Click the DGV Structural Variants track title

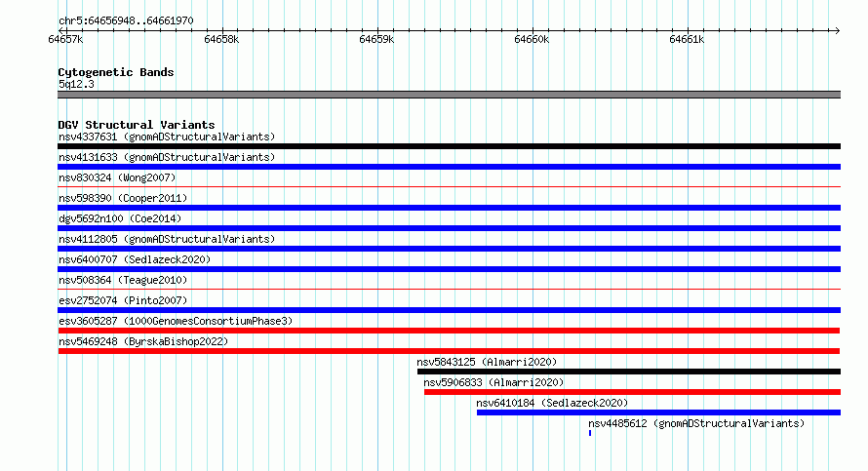coord(137,125)
